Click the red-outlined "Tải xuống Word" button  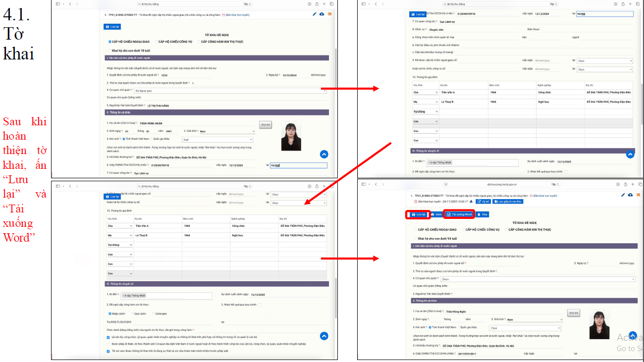(459, 214)
